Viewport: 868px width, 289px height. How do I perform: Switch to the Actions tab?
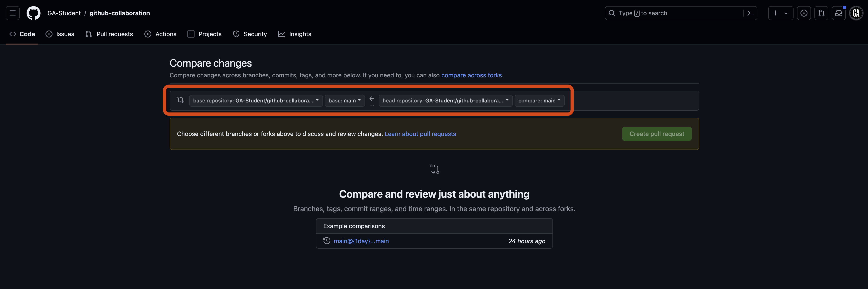(161, 34)
